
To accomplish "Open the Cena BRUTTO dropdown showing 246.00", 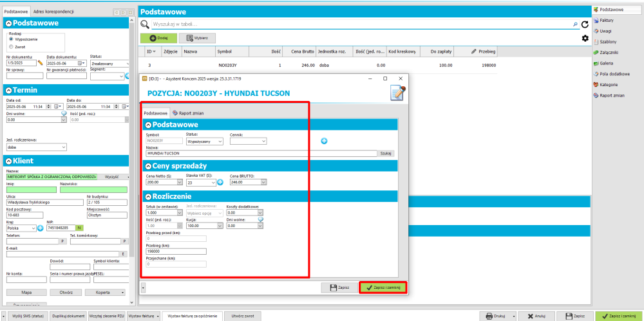I will point(263,182).
